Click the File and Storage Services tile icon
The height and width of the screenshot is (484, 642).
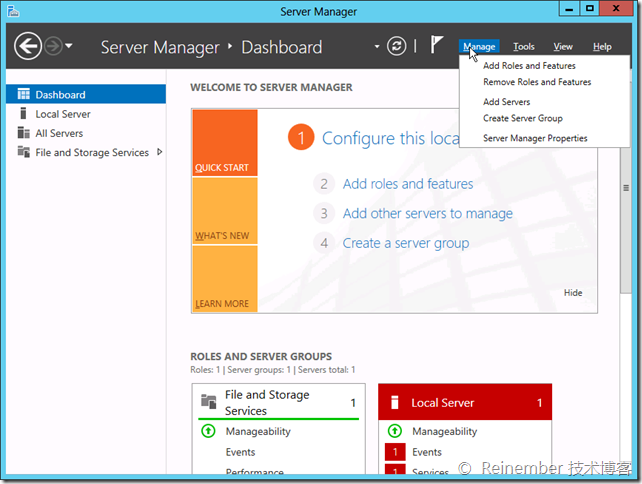208,402
